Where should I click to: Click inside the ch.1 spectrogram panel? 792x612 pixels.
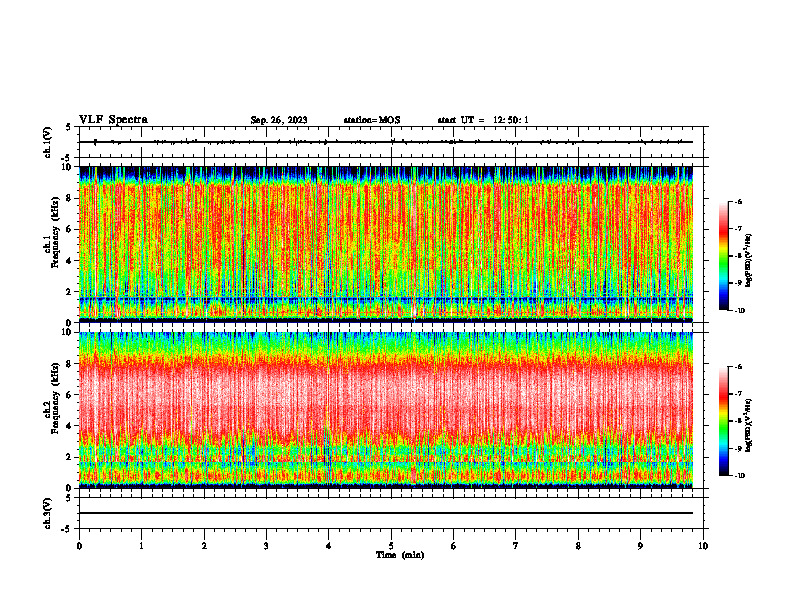[x=386, y=244]
